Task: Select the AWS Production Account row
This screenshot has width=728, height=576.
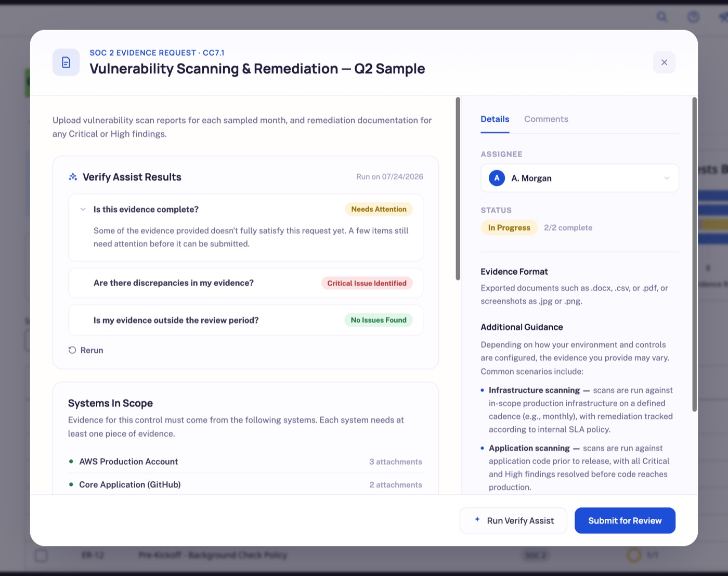Action: [x=245, y=462]
